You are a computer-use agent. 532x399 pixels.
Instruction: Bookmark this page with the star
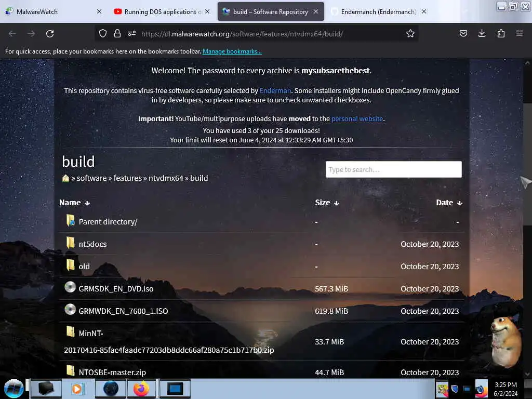coord(410,33)
